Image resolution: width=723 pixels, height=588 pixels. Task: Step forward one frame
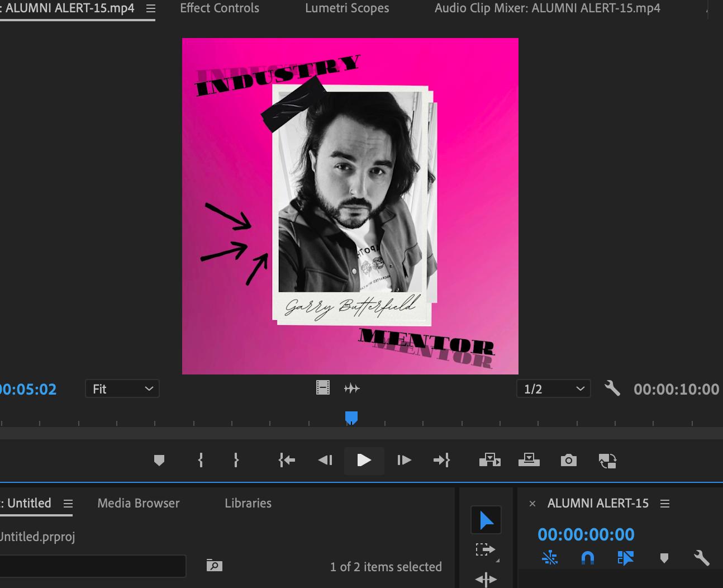coord(404,461)
